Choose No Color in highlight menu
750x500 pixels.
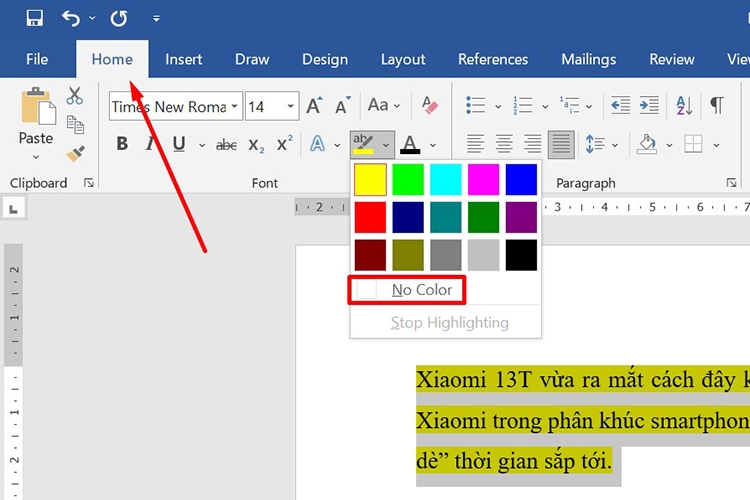pos(407,290)
